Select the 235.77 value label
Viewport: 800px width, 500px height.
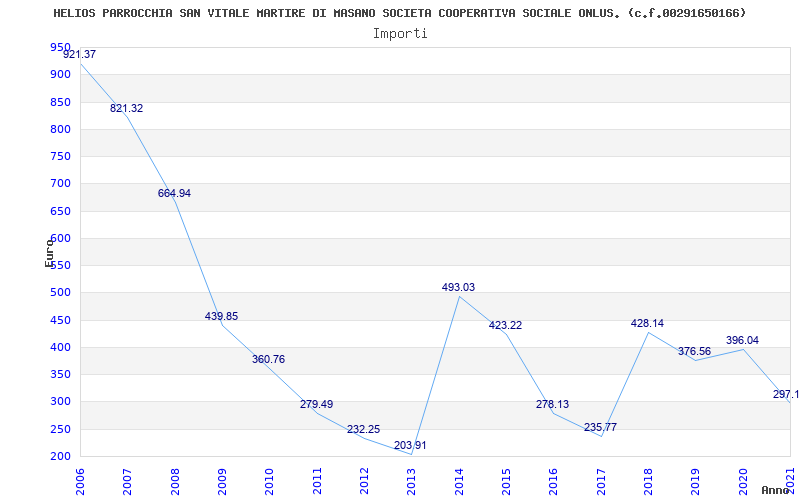tap(601, 427)
